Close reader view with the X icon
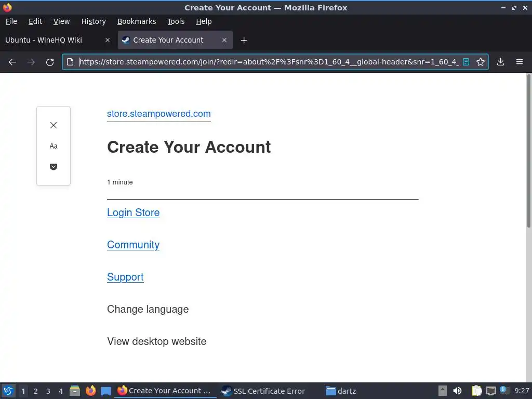This screenshot has width=532, height=399. [x=54, y=125]
